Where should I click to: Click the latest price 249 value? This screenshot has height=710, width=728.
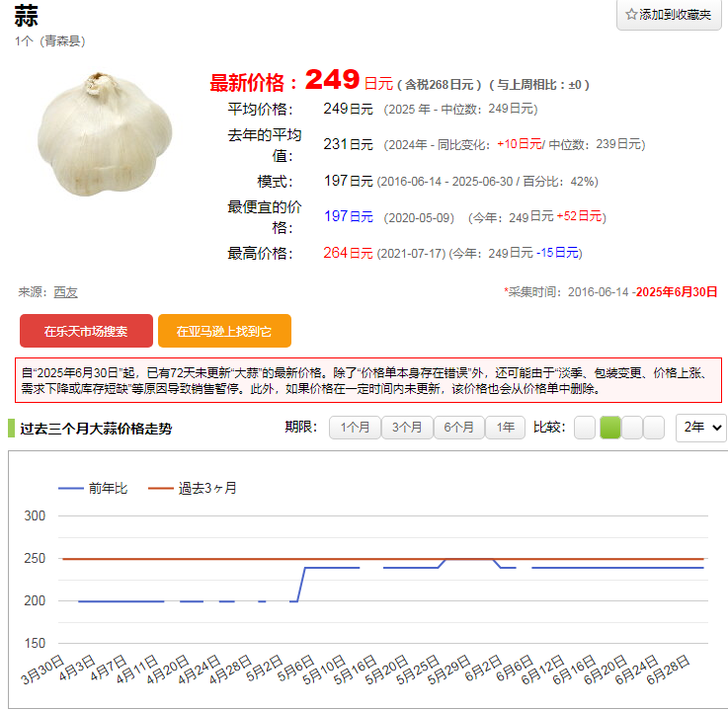click(332, 79)
